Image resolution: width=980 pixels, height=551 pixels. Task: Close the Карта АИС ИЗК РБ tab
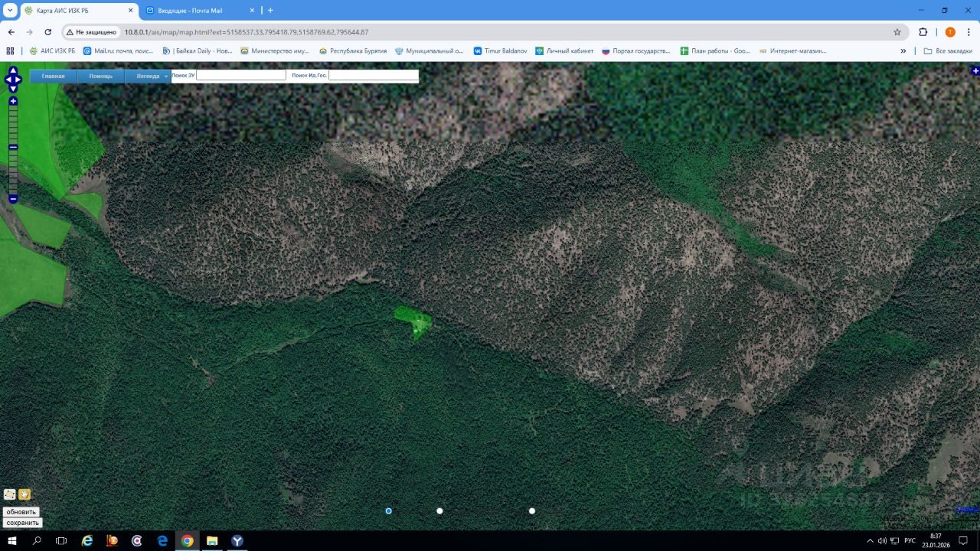point(130,11)
